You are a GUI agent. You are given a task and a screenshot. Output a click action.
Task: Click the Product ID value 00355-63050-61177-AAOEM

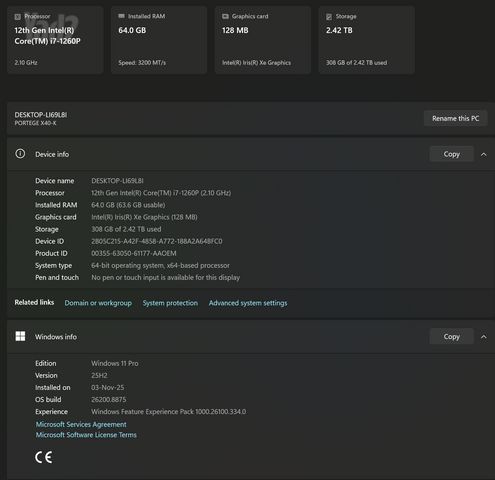[x=134, y=253]
